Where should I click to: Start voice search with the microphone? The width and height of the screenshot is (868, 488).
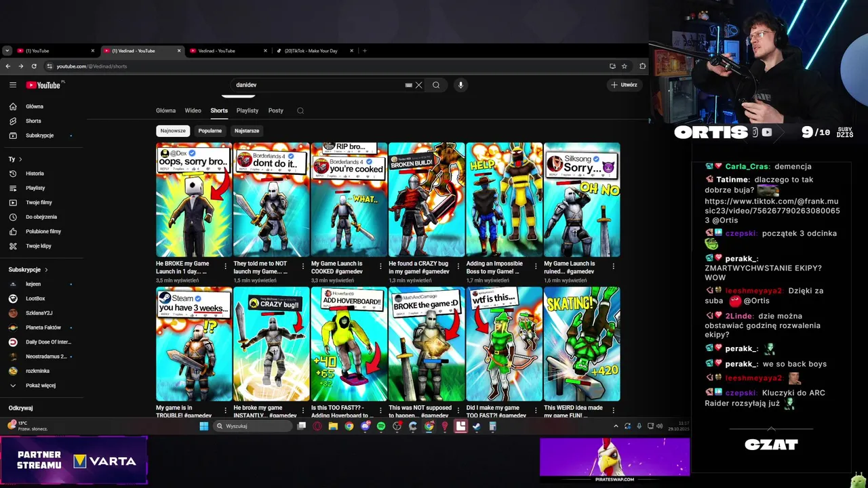point(460,85)
